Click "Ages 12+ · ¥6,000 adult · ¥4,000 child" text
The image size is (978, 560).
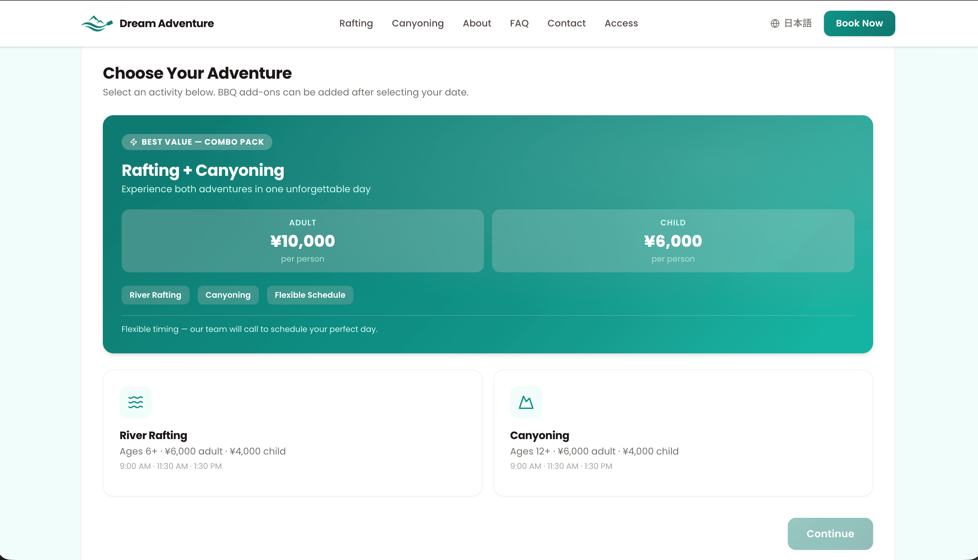point(594,451)
